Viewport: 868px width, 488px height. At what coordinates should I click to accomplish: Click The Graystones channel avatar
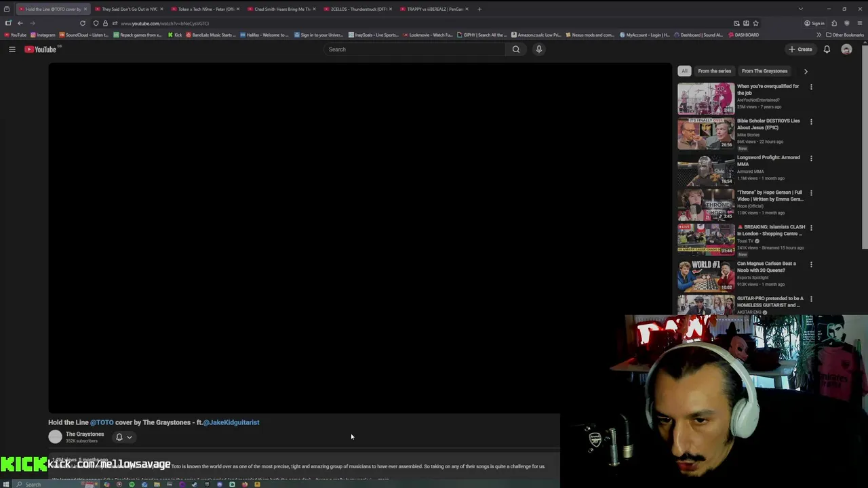click(x=55, y=437)
